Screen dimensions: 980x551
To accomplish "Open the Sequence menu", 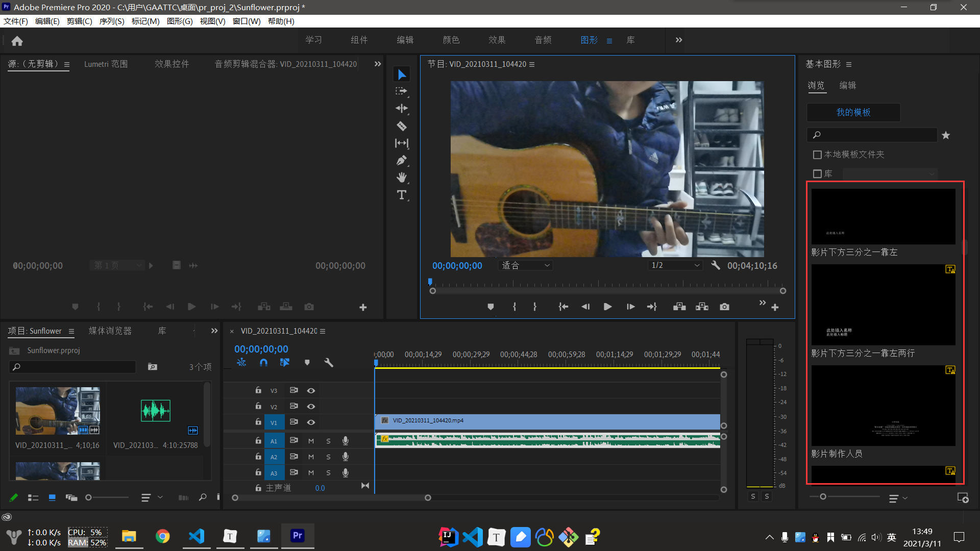I will tap(111, 21).
